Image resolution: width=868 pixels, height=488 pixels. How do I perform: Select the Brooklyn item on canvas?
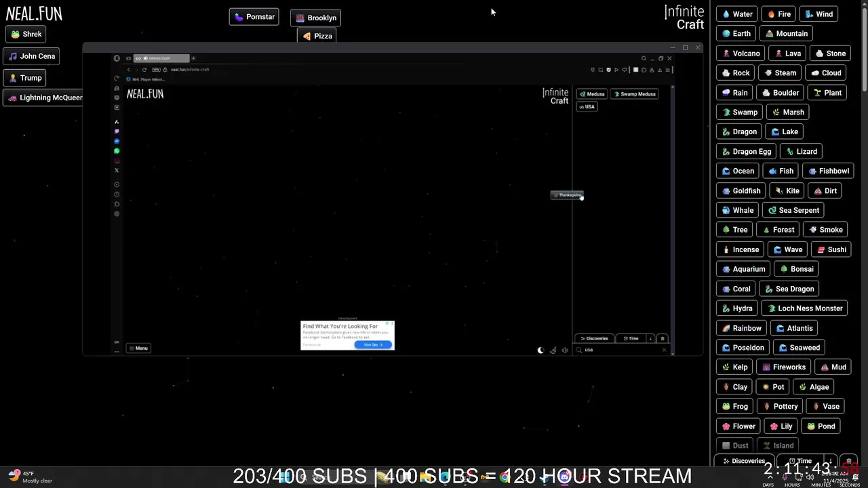click(x=315, y=18)
